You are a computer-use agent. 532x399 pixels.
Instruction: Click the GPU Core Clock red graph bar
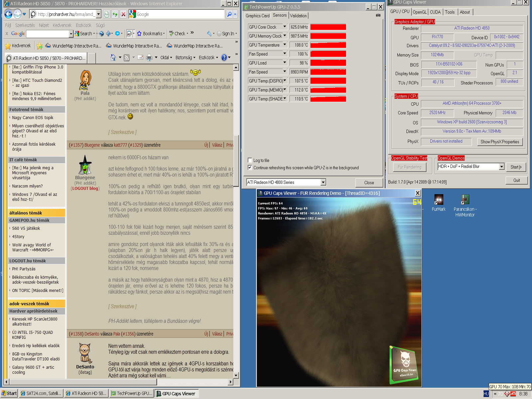[328, 27]
